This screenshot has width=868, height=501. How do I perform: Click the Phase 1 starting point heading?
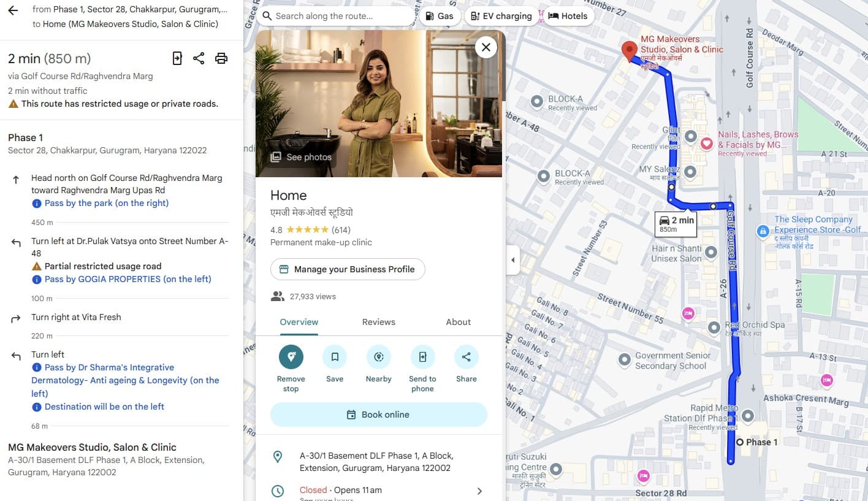[x=25, y=137]
